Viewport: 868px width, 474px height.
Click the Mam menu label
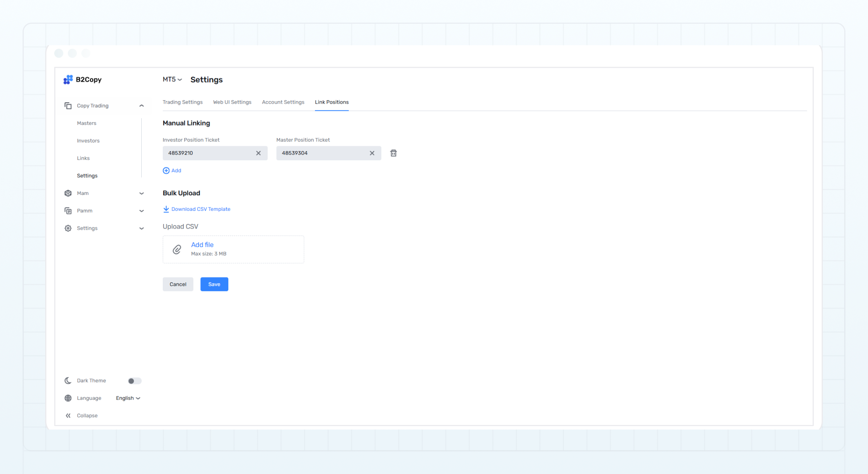tap(83, 193)
